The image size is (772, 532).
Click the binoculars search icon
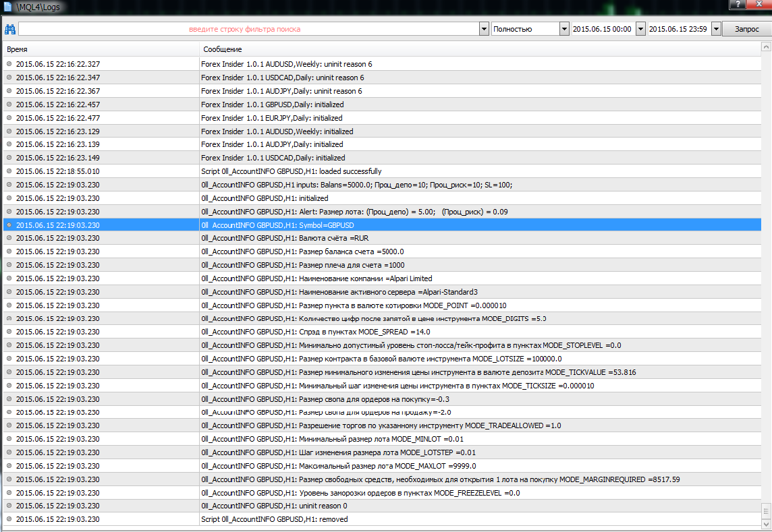tap(10, 29)
